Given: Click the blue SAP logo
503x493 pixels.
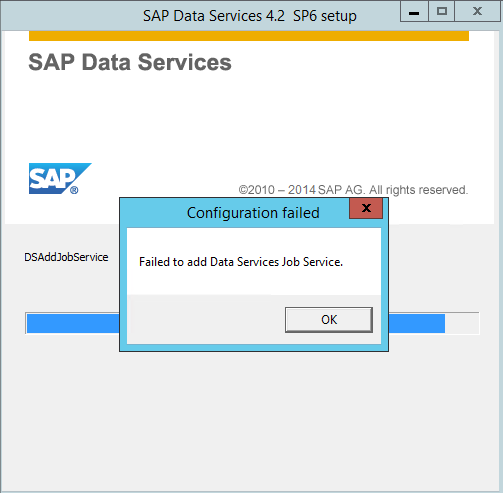Looking at the screenshot, I should click(x=60, y=179).
